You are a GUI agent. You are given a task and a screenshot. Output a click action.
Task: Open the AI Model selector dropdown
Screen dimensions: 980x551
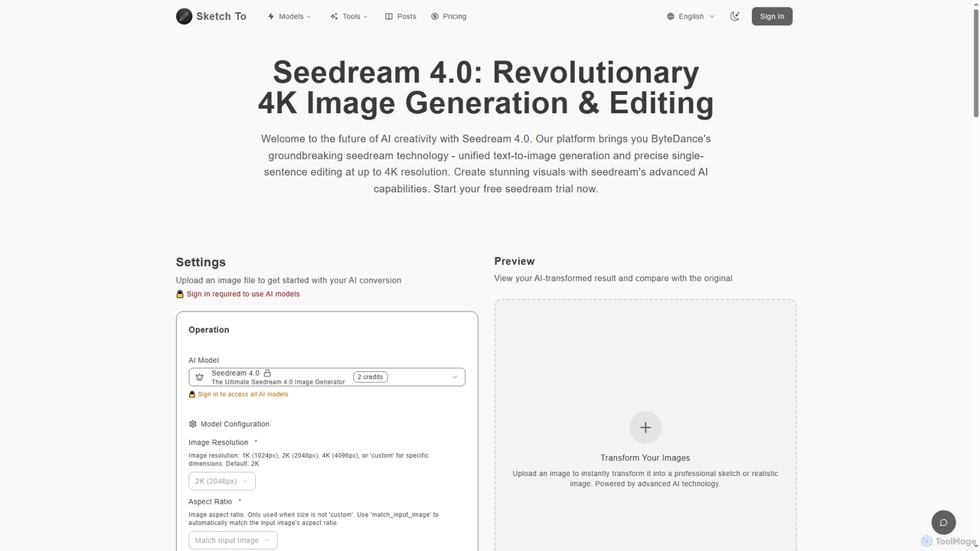pos(327,377)
